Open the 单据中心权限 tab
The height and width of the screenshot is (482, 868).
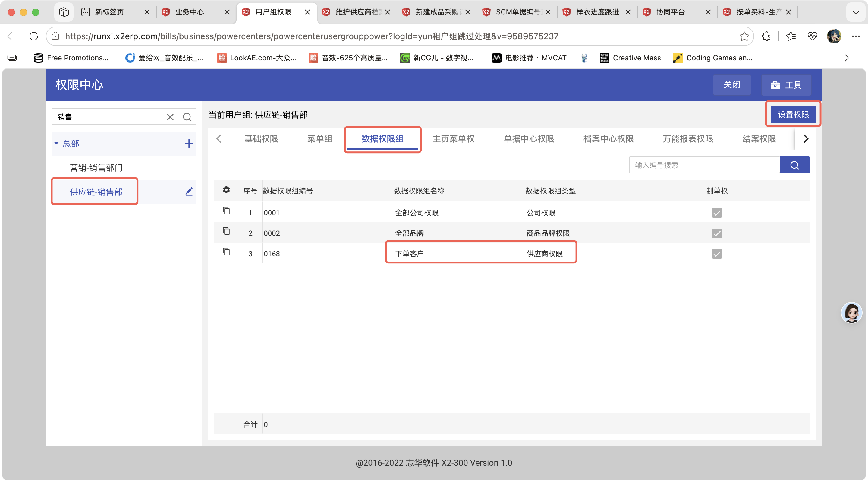click(529, 139)
